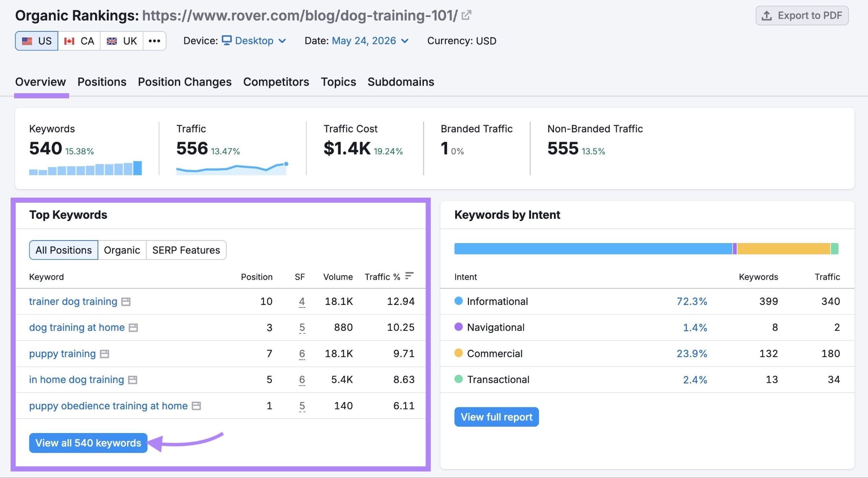Open the puppy obedience training at home link
The image size is (868, 478).
(x=108, y=406)
